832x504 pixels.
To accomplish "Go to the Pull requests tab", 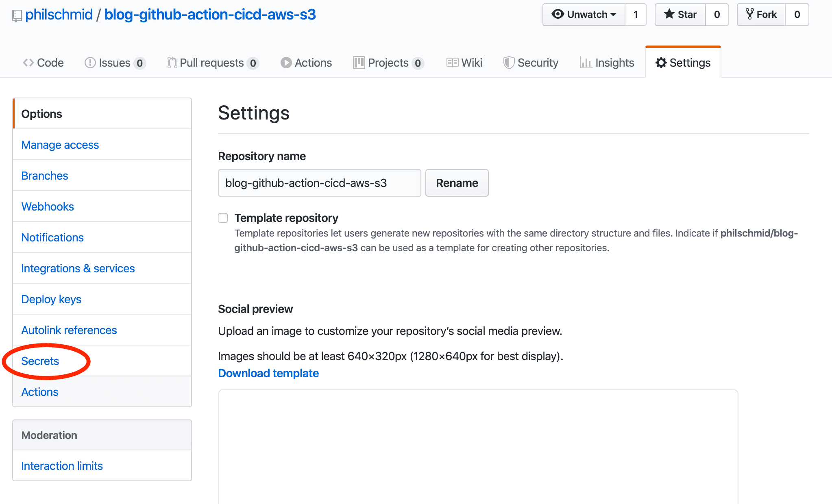I will click(213, 63).
